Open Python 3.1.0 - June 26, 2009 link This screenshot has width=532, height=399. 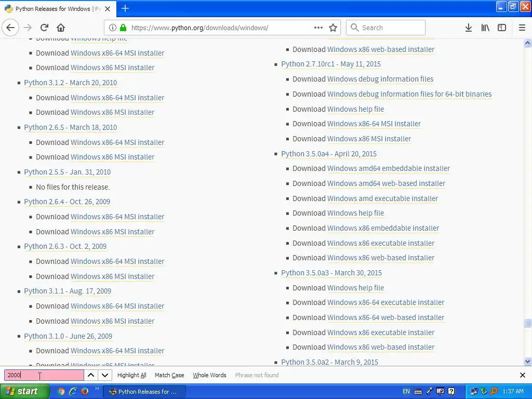(x=68, y=336)
